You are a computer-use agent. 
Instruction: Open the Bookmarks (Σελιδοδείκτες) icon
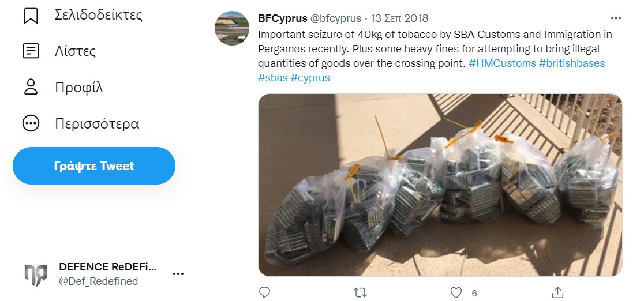click(30, 15)
